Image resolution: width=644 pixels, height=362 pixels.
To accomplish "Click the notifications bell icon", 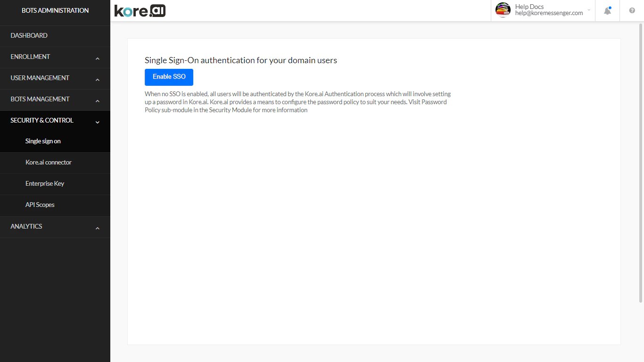I will coord(607,10).
